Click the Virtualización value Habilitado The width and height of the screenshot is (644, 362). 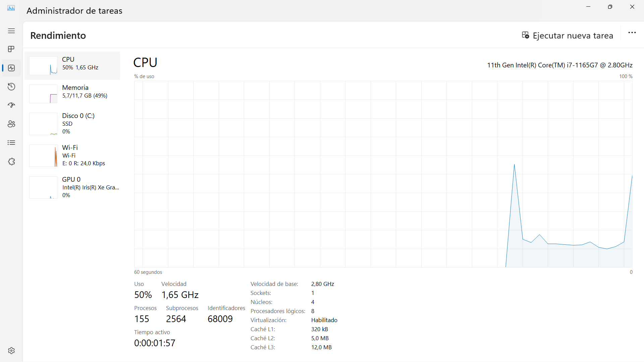(324, 320)
